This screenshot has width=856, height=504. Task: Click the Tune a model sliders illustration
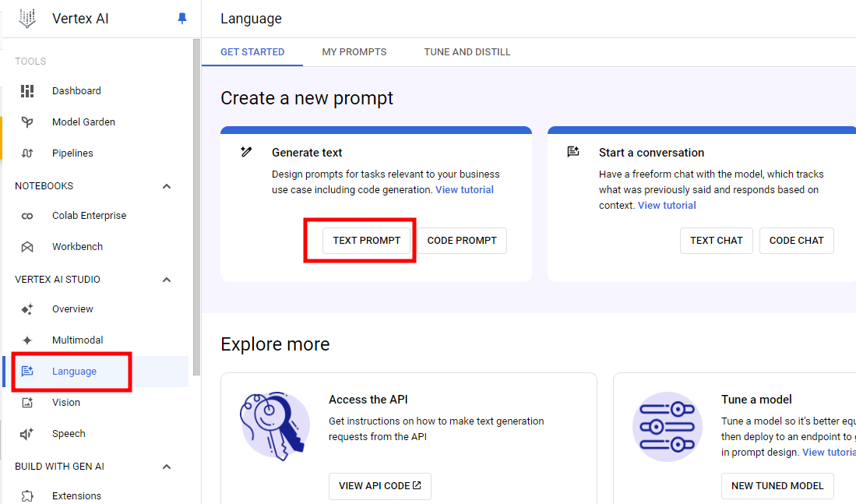[x=667, y=426]
